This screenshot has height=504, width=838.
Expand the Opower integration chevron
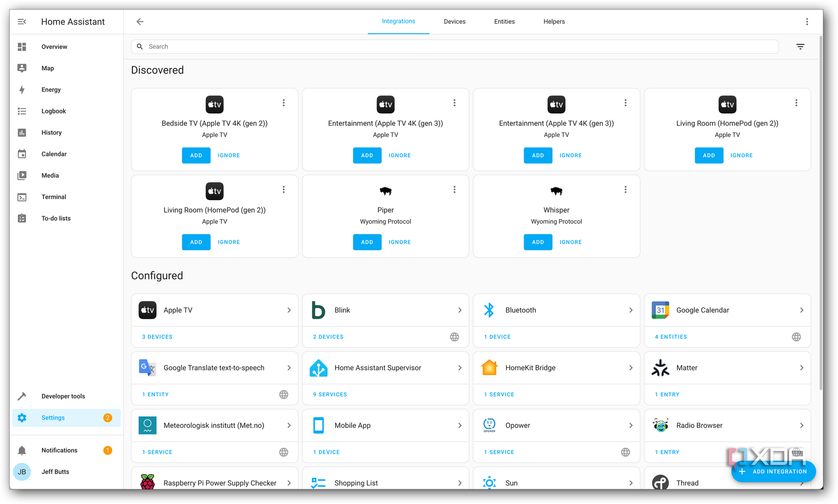pyautogui.click(x=631, y=425)
